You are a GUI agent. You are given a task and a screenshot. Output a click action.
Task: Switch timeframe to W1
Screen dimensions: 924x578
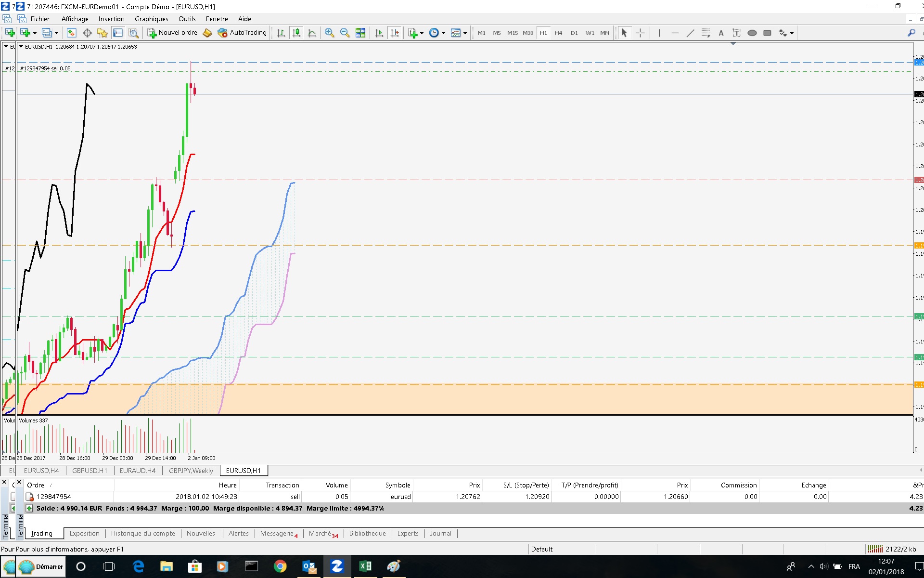pos(590,33)
